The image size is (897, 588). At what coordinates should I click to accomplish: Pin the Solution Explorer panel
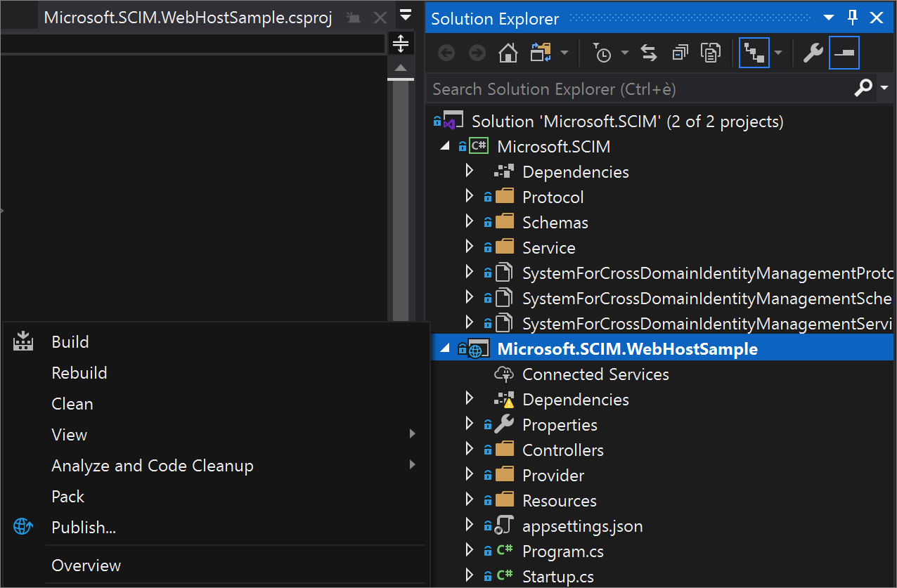[x=853, y=18]
